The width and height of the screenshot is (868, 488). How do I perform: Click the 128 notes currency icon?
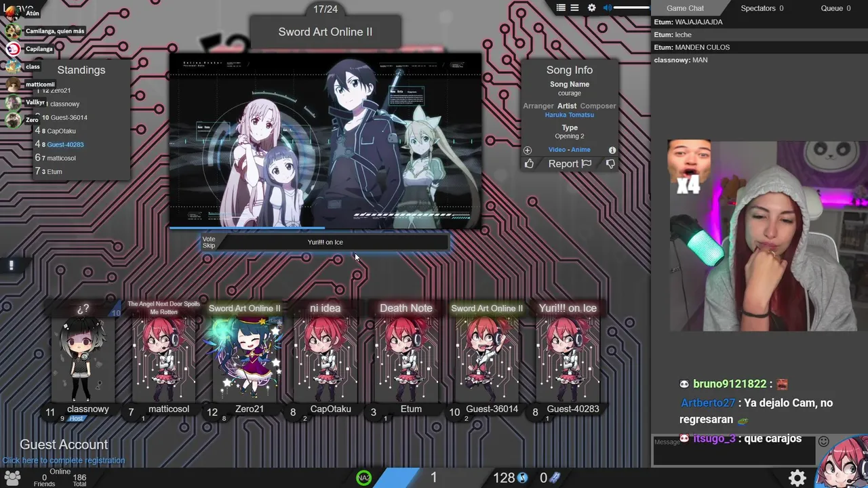[523, 478]
